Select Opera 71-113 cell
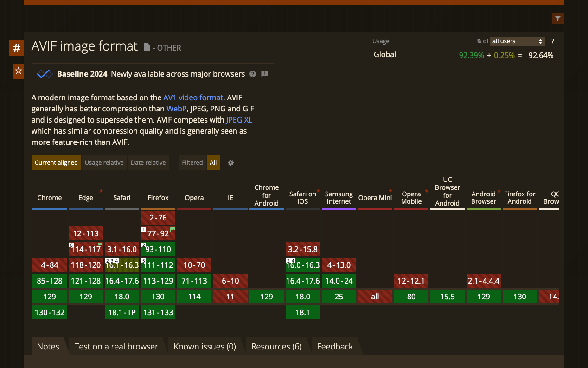 coord(194,281)
